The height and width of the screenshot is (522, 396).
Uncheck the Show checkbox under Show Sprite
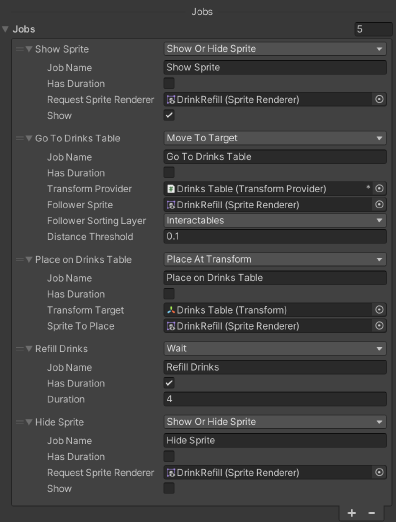[169, 115]
